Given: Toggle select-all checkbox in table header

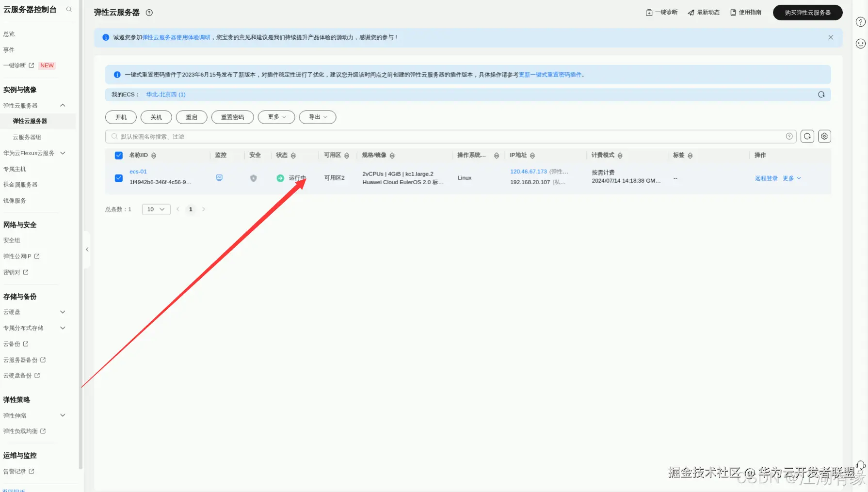Looking at the screenshot, I should point(119,156).
